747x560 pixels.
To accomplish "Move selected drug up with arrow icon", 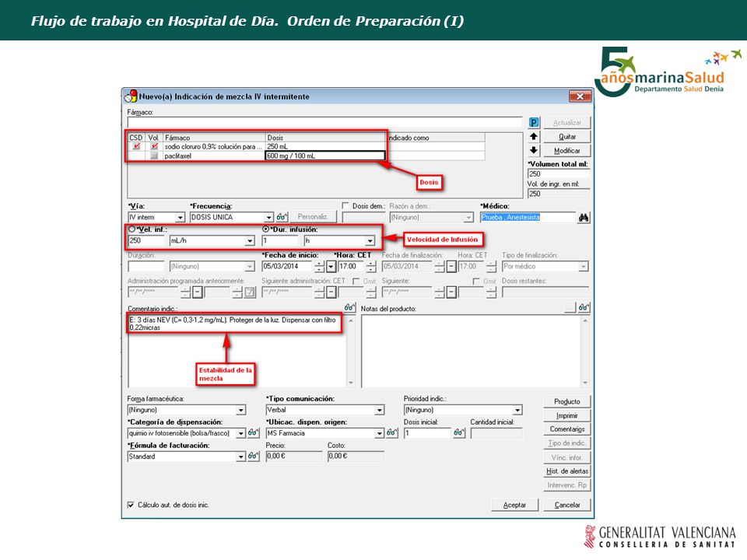I will pyautogui.click(x=534, y=137).
